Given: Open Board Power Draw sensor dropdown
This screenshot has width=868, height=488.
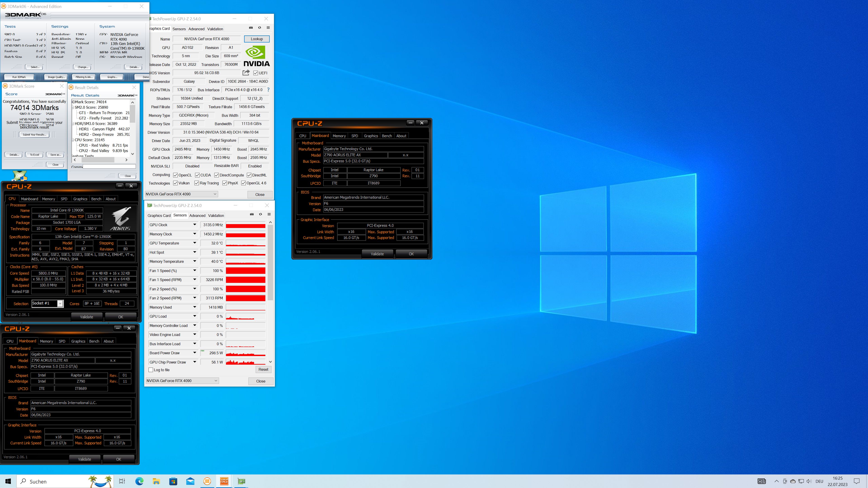Looking at the screenshot, I should pos(194,353).
